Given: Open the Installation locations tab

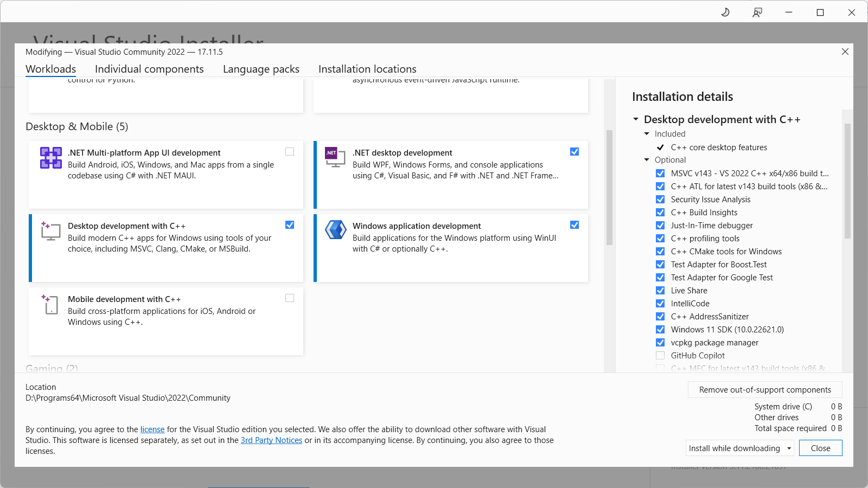Looking at the screenshot, I should point(367,69).
